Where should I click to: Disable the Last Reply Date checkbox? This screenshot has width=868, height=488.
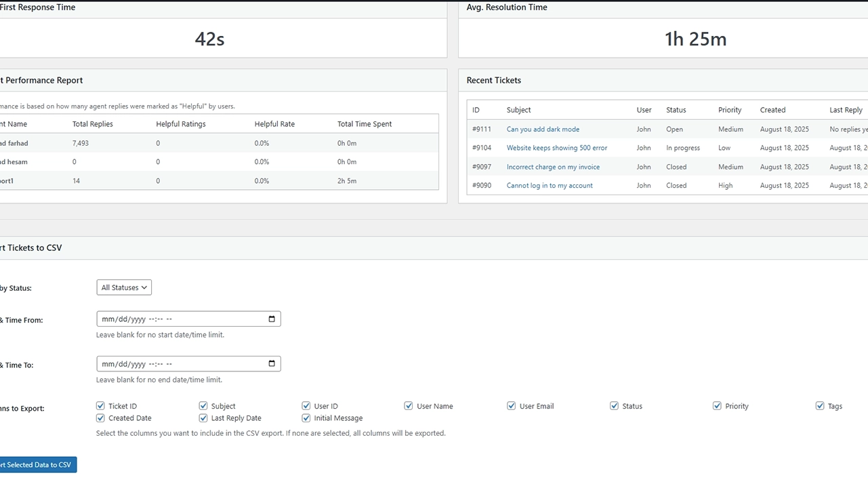(203, 418)
